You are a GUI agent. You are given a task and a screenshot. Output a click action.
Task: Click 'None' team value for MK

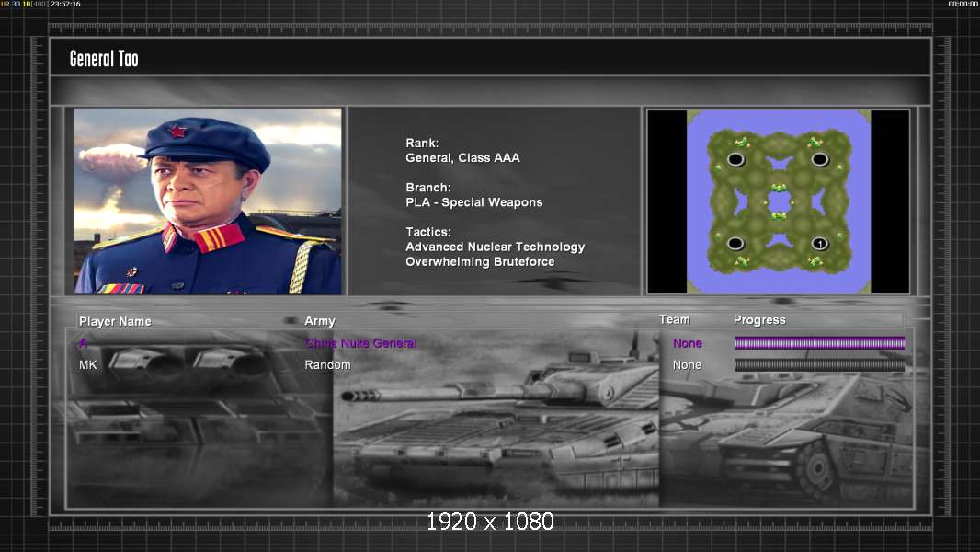tap(687, 365)
